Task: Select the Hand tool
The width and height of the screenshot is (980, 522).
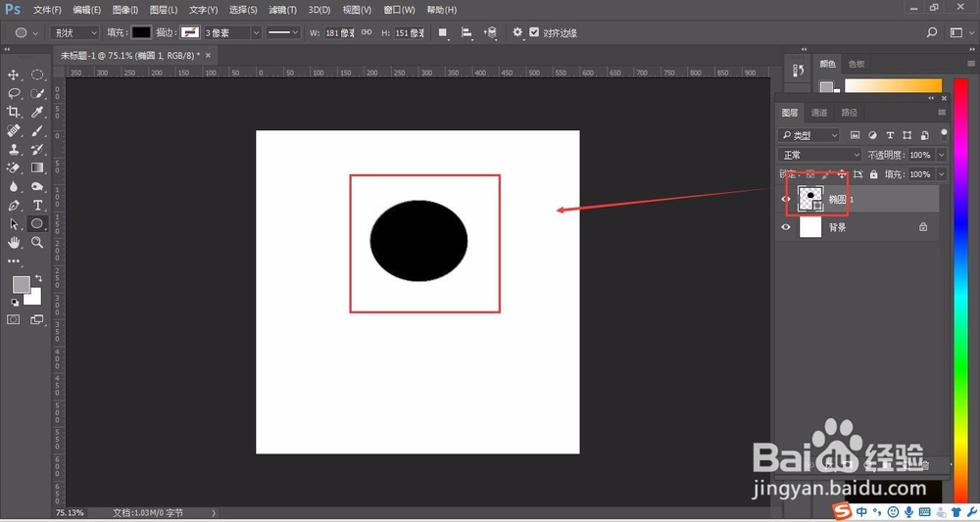Action: point(13,242)
